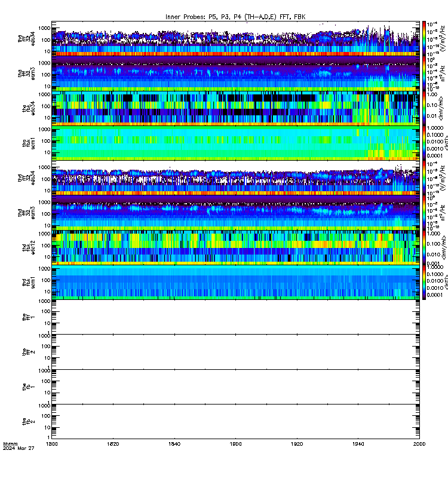
Task: Click the '<|nT|>' unit label beside 'tha fbk scm1'
Action: (446, 143)
